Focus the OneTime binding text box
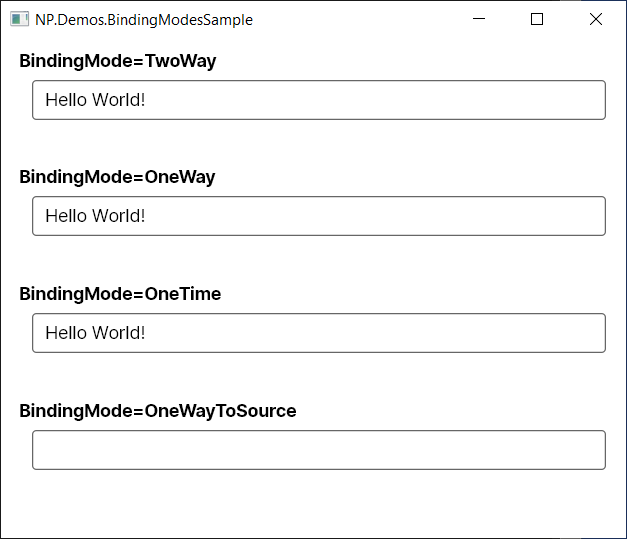627x539 pixels. tap(319, 333)
